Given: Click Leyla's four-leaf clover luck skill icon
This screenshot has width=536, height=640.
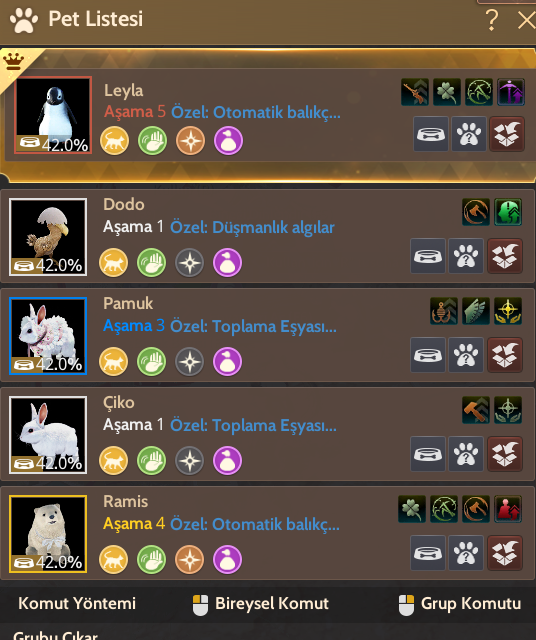Looking at the screenshot, I should [x=447, y=92].
